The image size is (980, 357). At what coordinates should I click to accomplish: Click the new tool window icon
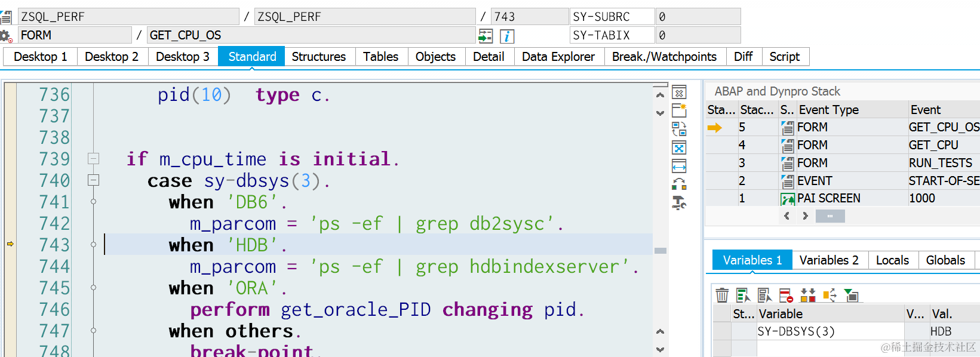[679, 110]
